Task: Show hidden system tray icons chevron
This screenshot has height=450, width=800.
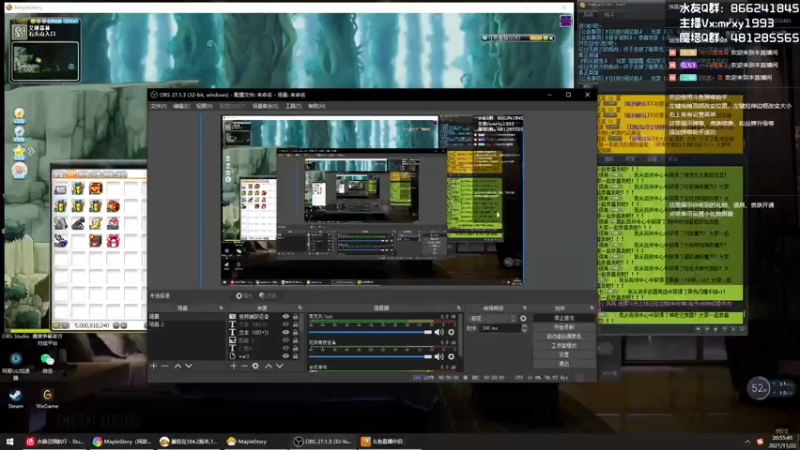Action: click(x=747, y=442)
